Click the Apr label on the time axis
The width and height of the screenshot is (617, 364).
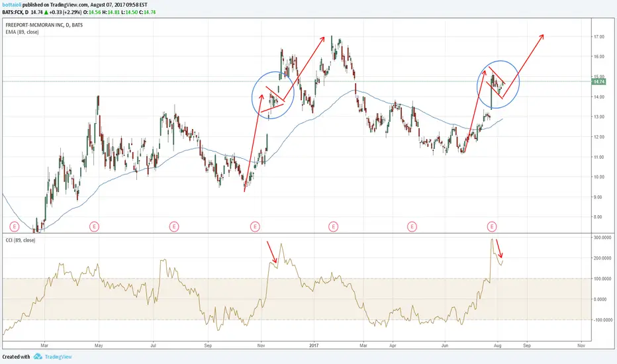coord(393,345)
